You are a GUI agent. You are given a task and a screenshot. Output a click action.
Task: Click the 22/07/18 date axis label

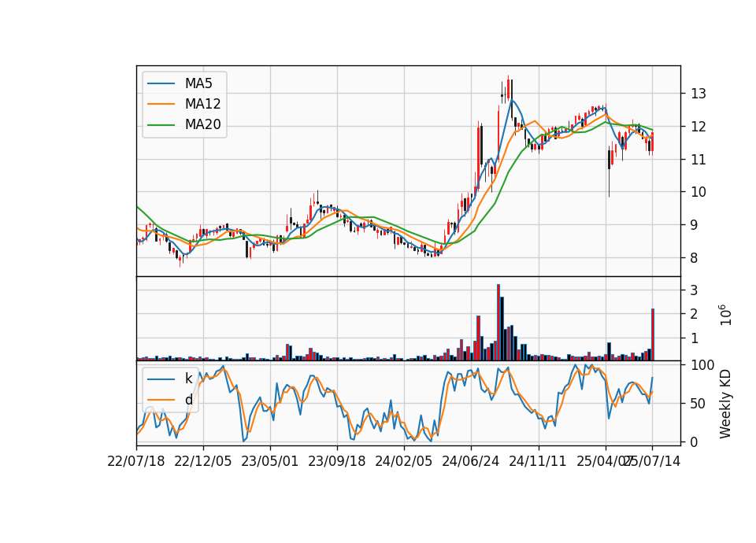(136, 462)
